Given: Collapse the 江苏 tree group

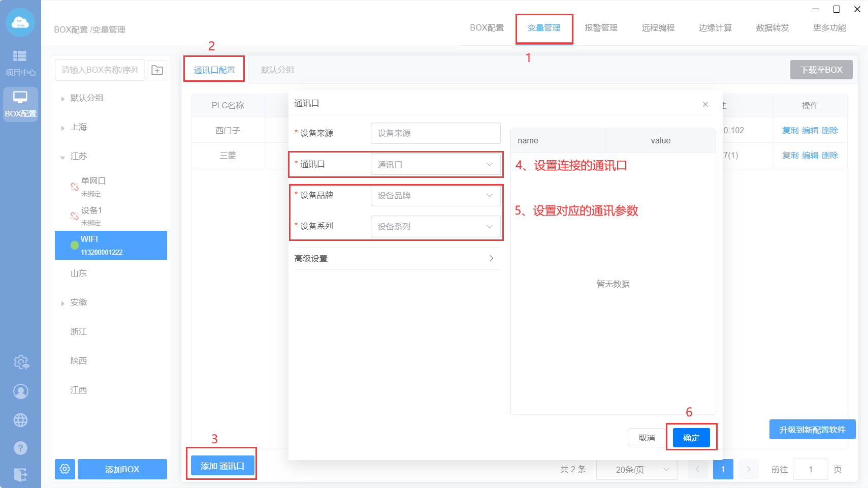Looking at the screenshot, I should coord(62,157).
